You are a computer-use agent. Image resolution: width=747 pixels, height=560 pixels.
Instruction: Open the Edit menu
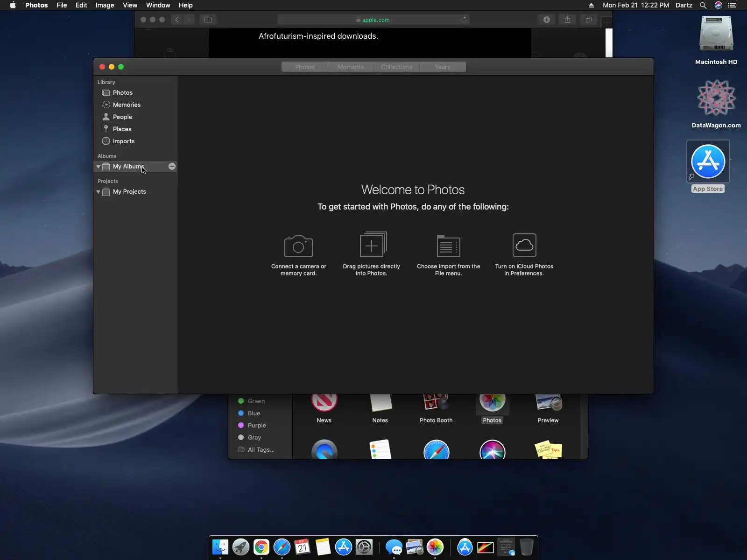coord(81,5)
